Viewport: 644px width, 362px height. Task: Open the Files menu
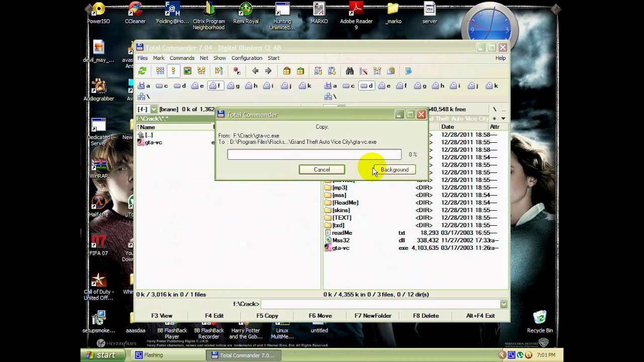(143, 58)
